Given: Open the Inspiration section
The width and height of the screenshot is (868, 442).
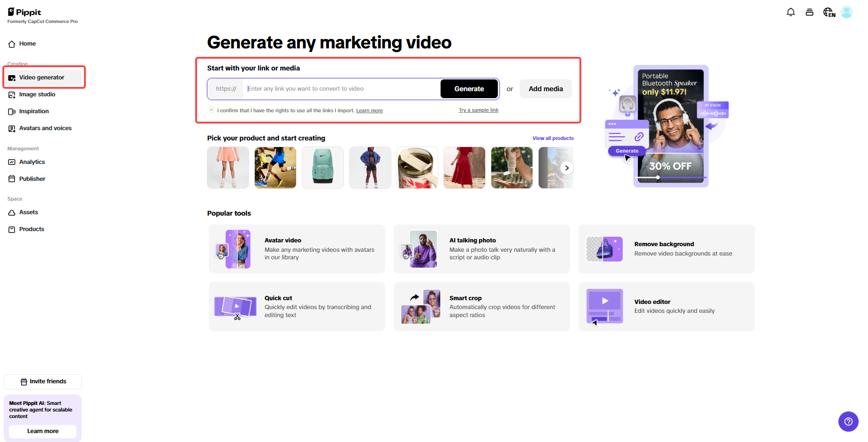Looking at the screenshot, I should click(34, 111).
